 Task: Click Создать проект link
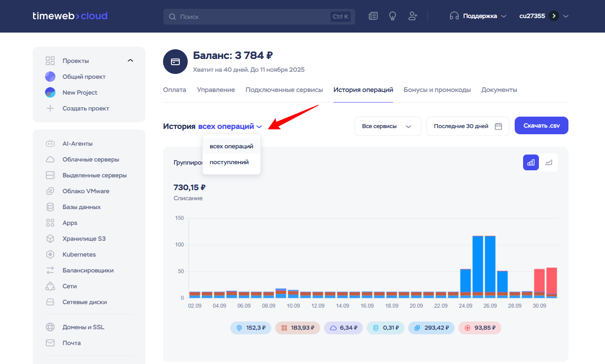coord(85,108)
